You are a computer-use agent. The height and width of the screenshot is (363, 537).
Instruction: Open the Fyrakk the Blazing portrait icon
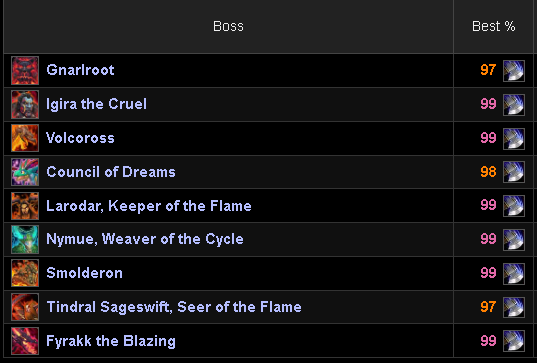pyautogui.click(x=25, y=341)
